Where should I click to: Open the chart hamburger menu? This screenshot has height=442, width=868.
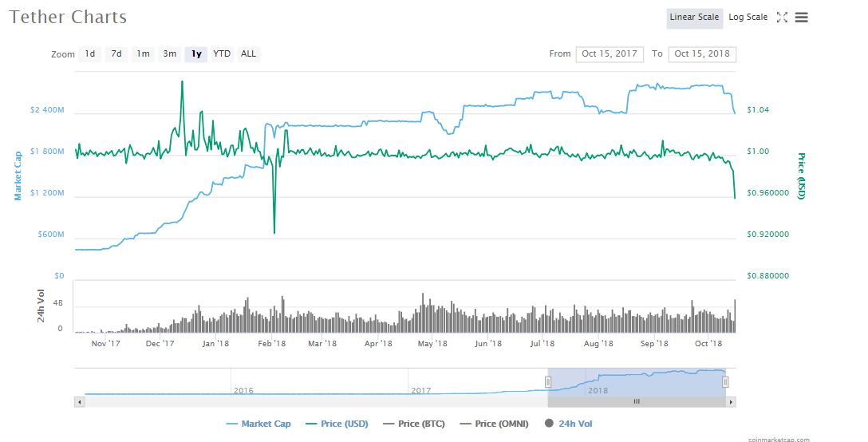[x=802, y=18]
